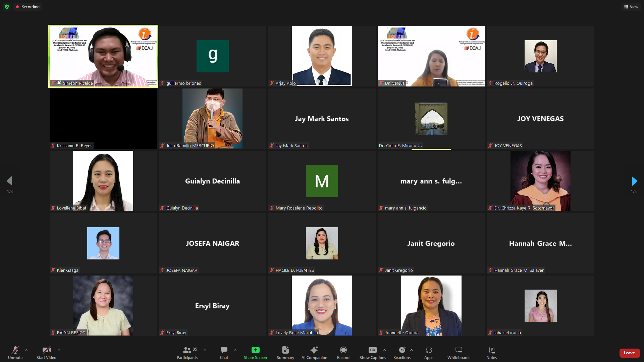Unmute the microphone

point(15,353)
